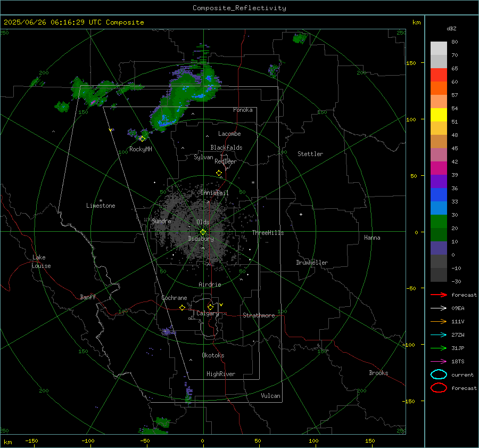Select the purple swatch above 36 label
Viewport: 479px width, 448px height.
click(x=439, y=181)
